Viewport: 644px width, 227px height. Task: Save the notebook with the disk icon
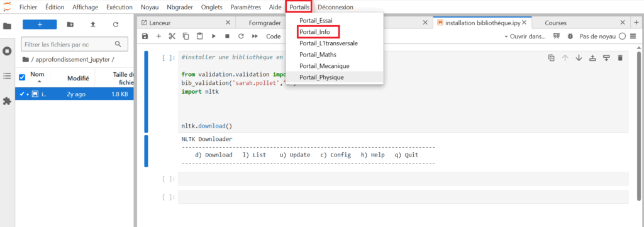coord(145,36)
